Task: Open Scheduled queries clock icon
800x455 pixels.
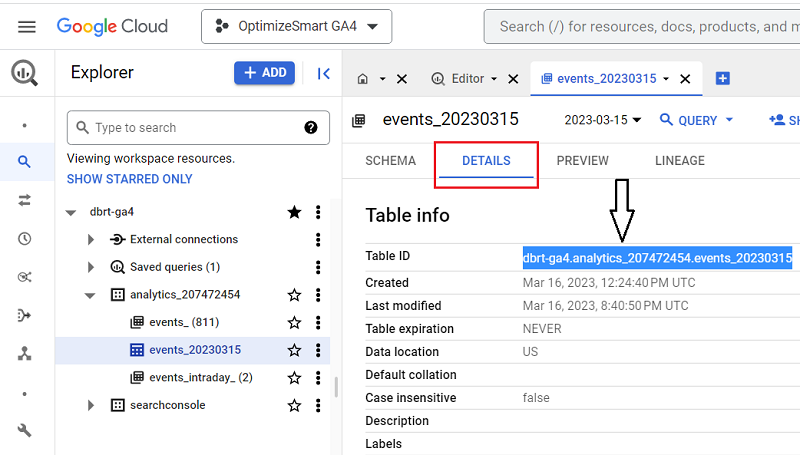Action: point(24,239)
